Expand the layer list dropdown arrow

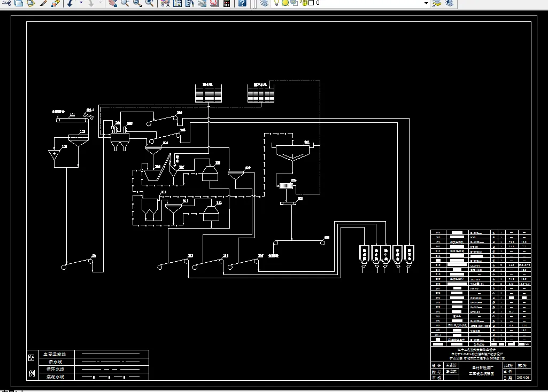(x=426, y=3)
